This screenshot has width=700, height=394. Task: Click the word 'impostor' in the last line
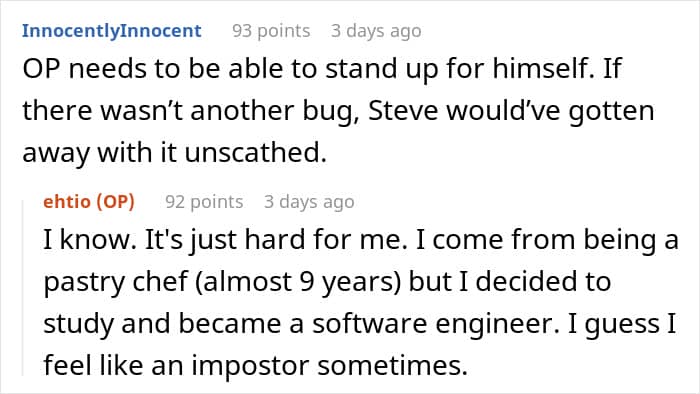coord(250,366)
